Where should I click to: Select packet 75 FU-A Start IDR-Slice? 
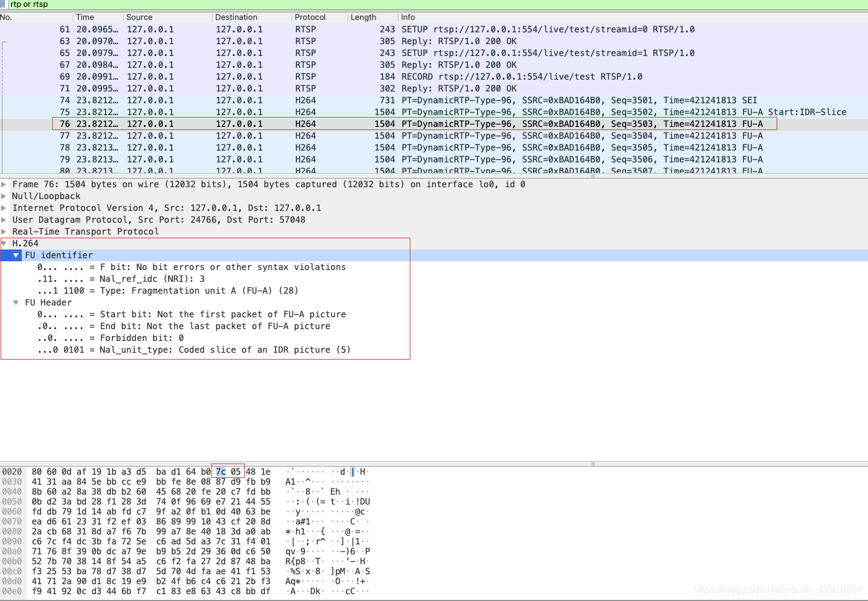pos(434,112)
